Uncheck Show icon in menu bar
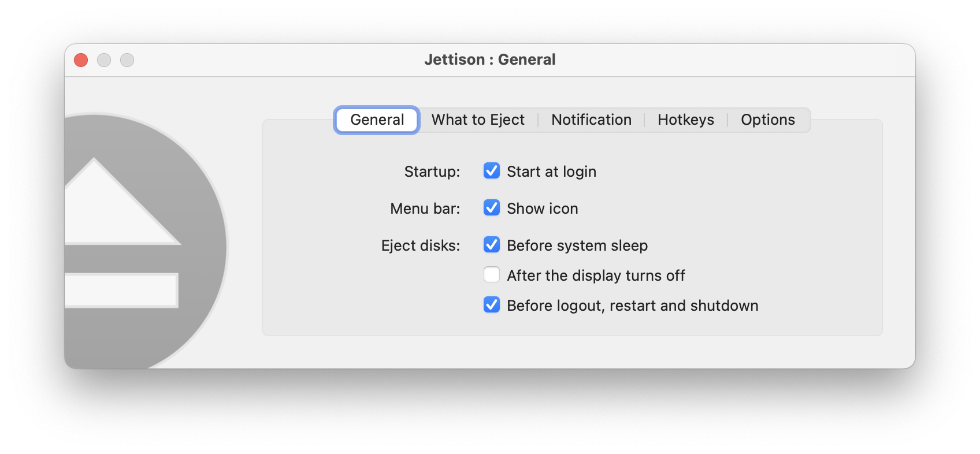Image resolution: width=980 pixels, height=454 pixels. click(x=492, y=208)
